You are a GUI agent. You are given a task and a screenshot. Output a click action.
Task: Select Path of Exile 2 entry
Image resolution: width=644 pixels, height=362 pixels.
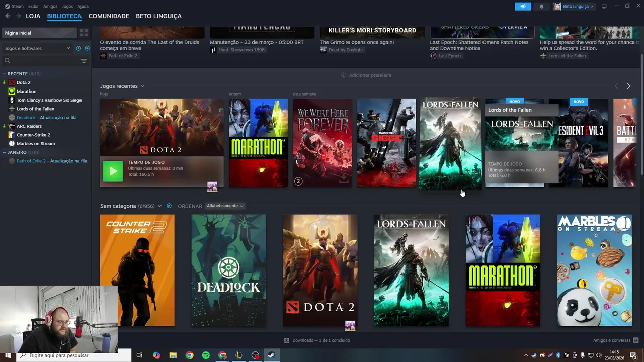pos(51,161)
